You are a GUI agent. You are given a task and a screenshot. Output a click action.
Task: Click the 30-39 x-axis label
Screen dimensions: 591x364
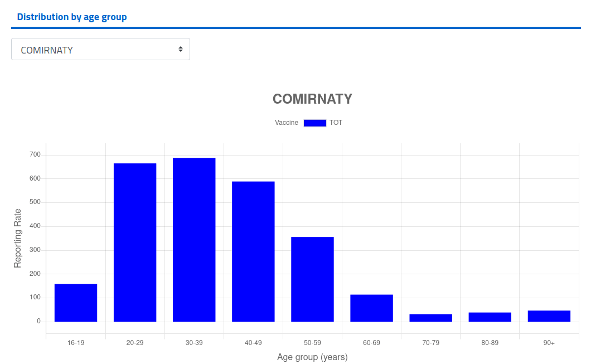point(194,343)
